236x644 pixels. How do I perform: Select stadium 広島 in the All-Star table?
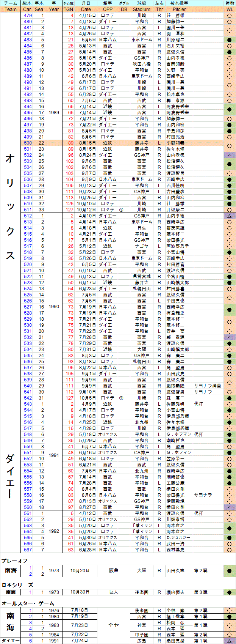(142, 641)
